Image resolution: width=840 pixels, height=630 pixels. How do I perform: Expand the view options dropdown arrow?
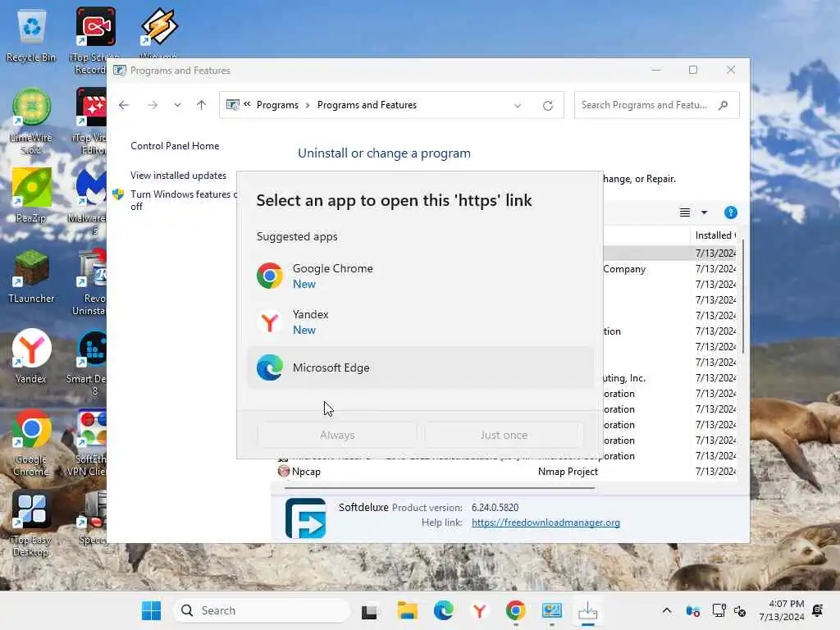click(x=704, y=212)
